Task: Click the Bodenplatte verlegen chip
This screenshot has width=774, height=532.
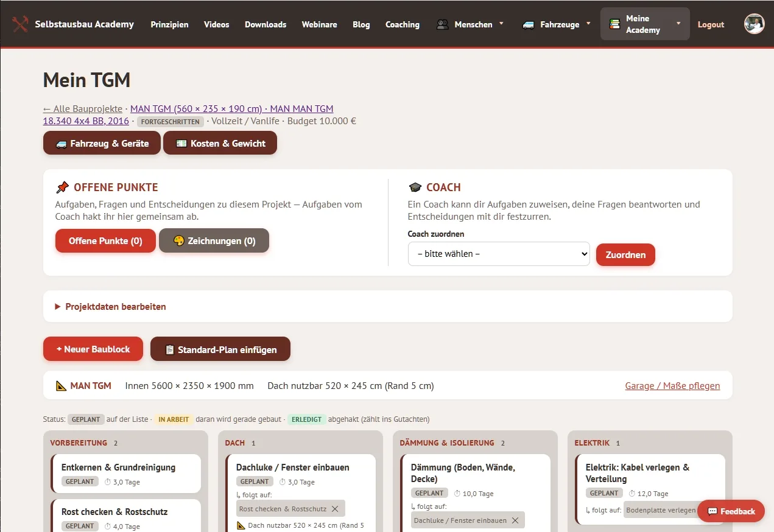Action: click(661, 510)
